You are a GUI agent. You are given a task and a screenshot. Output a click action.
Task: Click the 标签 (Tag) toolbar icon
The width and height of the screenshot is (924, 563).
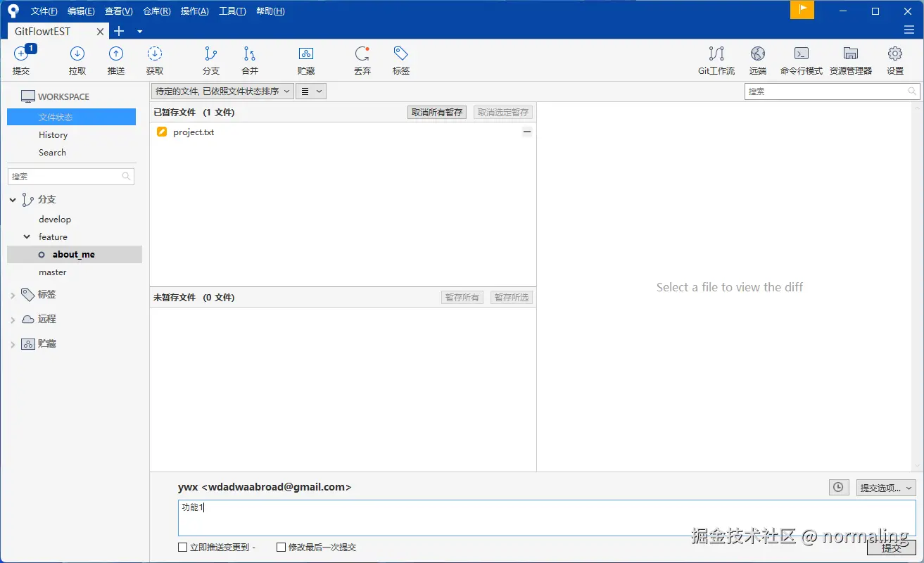point(401,54)
